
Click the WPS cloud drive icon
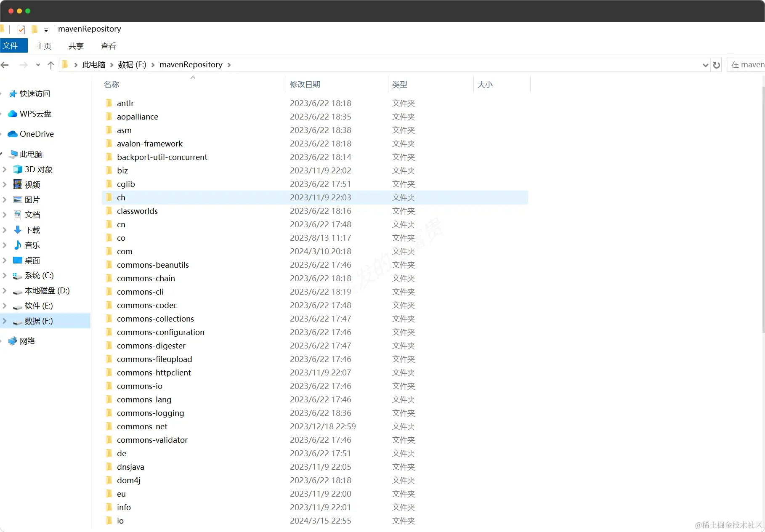pos(13,114)
